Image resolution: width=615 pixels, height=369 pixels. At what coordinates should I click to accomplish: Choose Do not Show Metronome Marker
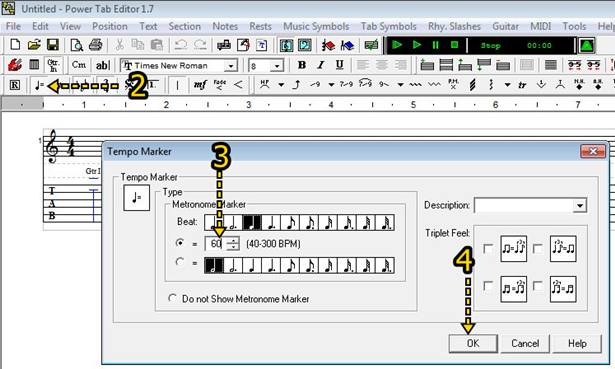[172, 298]
